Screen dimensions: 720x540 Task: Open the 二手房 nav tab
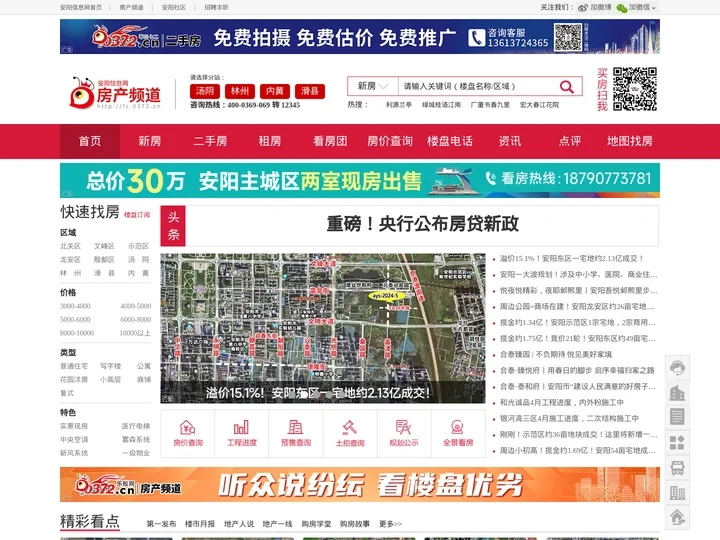pos(210,141)
